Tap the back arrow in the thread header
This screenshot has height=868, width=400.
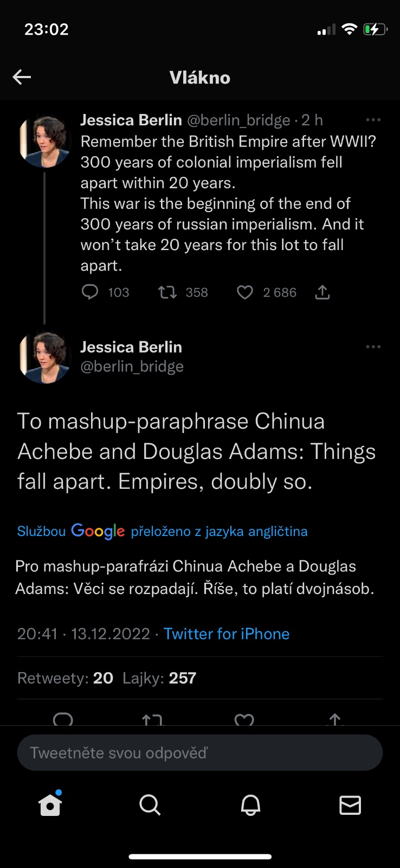(22, 77)
